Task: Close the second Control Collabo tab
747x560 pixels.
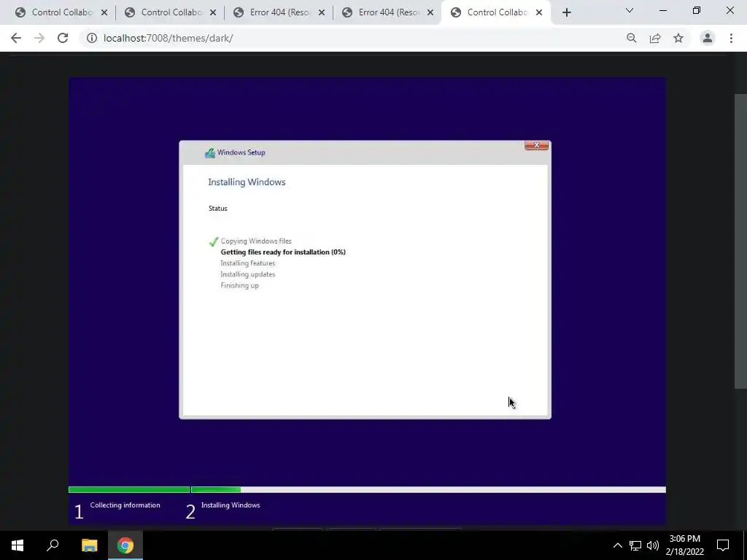Action: 213,13
